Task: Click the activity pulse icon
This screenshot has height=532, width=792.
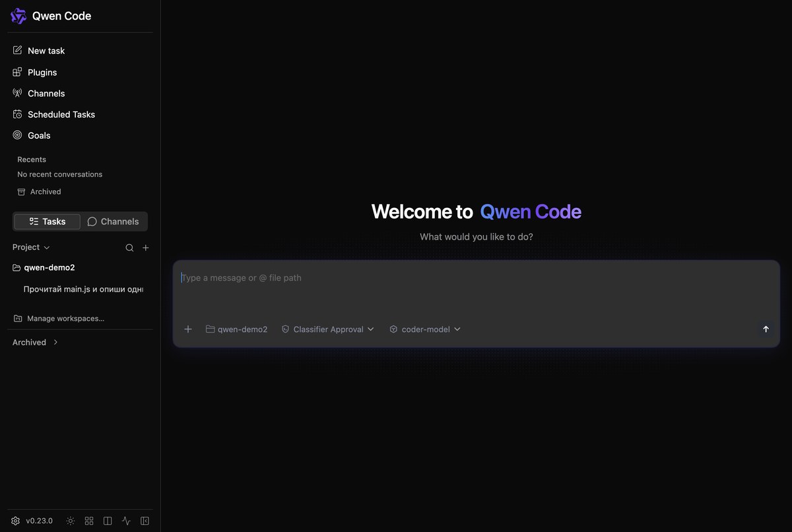Action: [x=126, y=521]
